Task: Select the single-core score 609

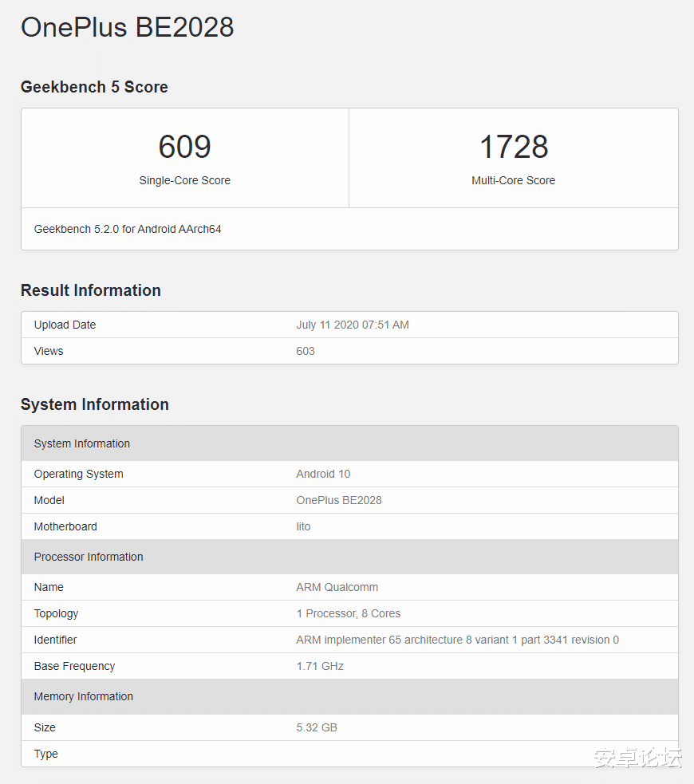Action: pos(184,147)
